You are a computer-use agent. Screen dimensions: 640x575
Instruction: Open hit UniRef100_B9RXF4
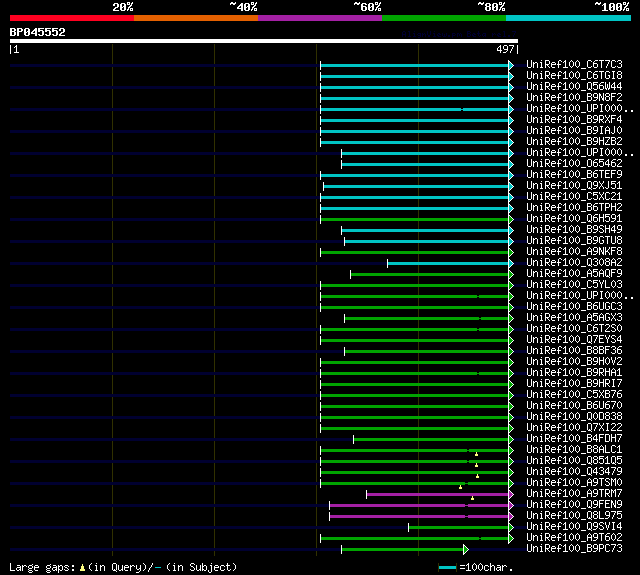point(574,120)
